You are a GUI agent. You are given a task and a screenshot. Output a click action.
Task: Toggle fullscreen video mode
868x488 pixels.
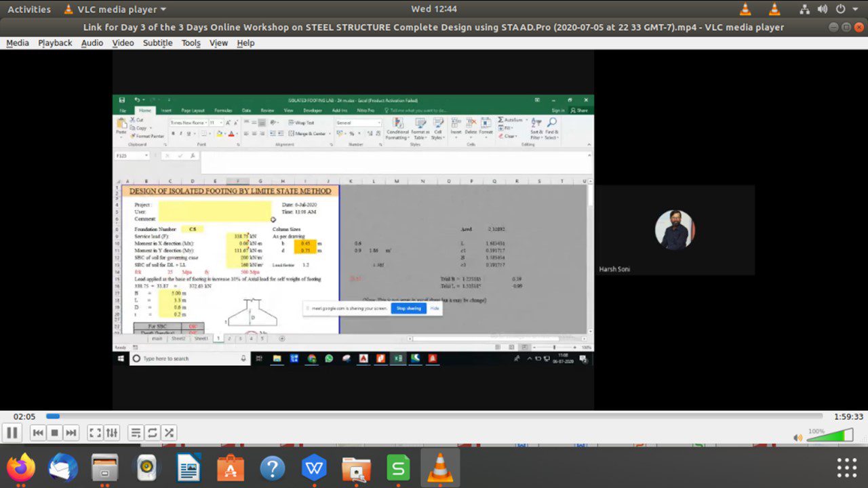coord(96,432)
